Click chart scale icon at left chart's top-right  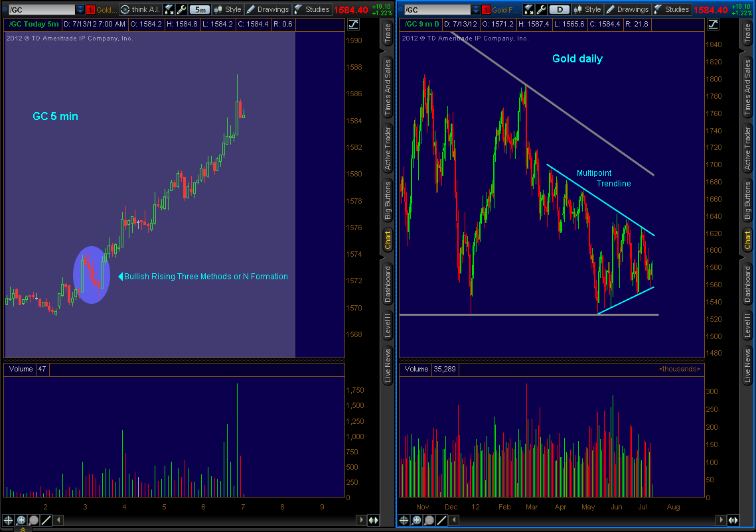[x=354, y=24]
